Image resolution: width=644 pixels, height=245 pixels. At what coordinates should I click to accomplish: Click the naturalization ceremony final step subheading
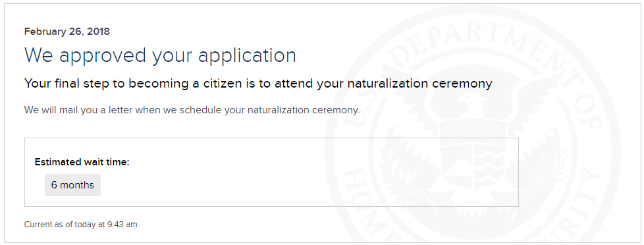click(258, 84)
